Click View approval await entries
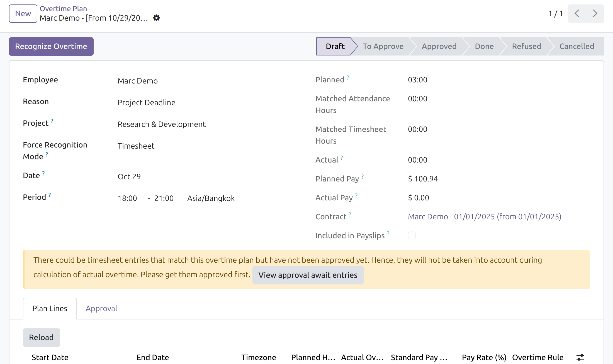This screenshot has height=364, width=613. (x=308, y=275)
